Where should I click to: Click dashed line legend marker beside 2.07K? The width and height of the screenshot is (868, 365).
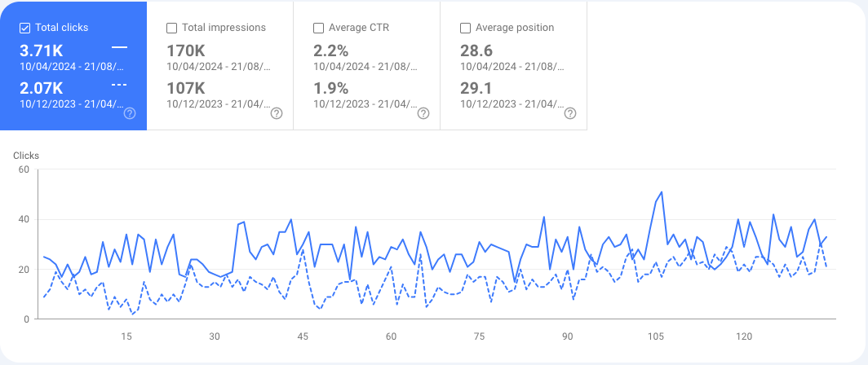(x=119, y=85)
